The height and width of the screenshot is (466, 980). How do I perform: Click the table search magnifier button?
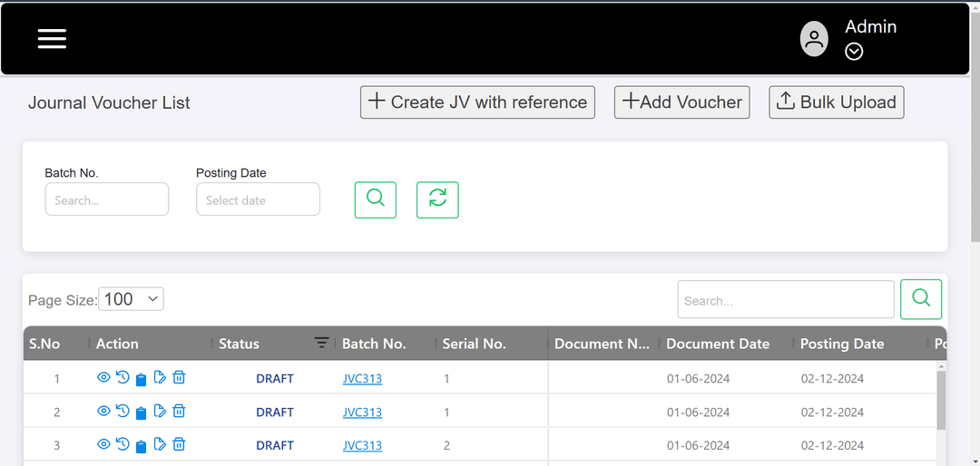(920, 299)
